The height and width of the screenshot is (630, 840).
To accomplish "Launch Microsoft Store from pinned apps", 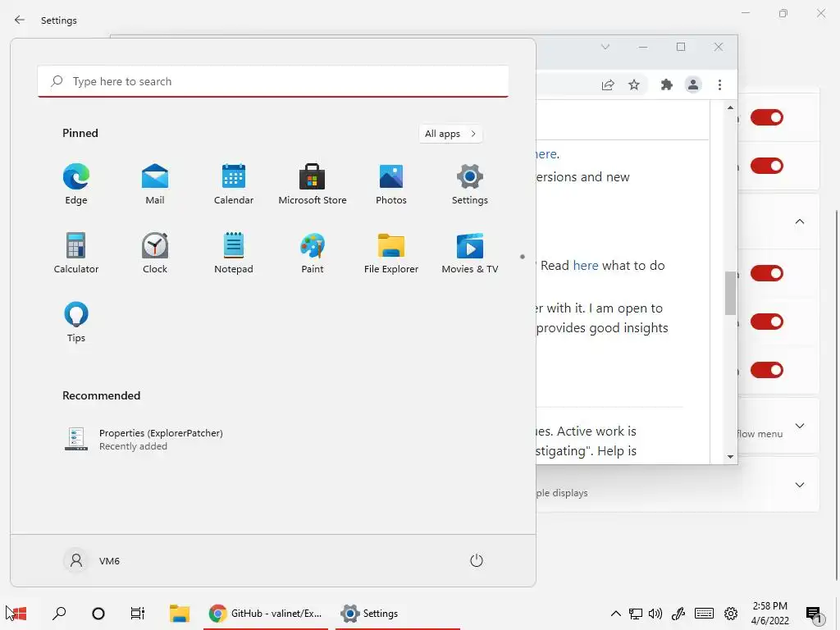I will [313, 185].
